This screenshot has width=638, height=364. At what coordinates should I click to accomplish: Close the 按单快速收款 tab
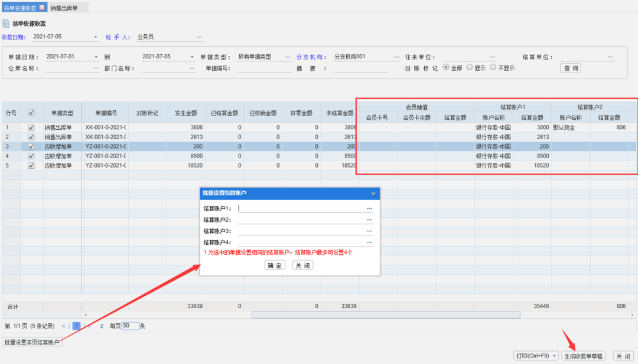click(x=41, y=7)
